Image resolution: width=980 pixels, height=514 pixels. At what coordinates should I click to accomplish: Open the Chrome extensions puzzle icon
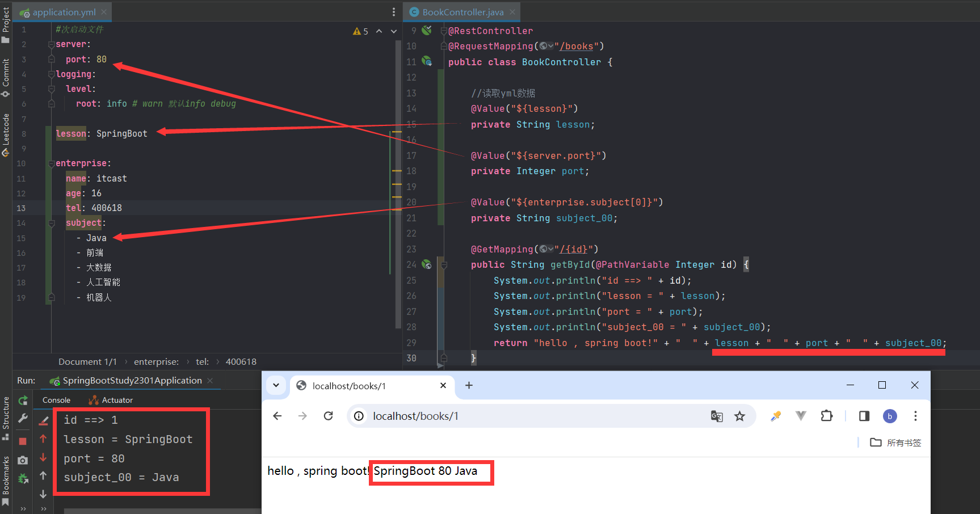click(827, 416)
